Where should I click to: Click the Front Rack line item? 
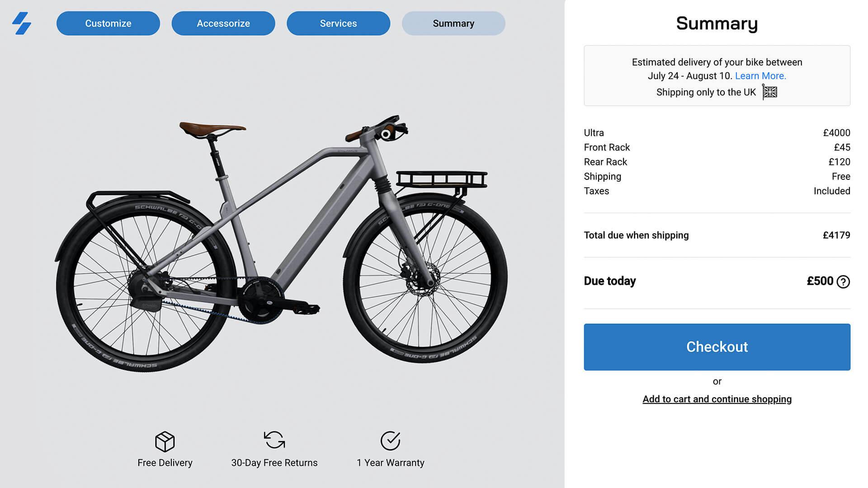tap(607, 147)
